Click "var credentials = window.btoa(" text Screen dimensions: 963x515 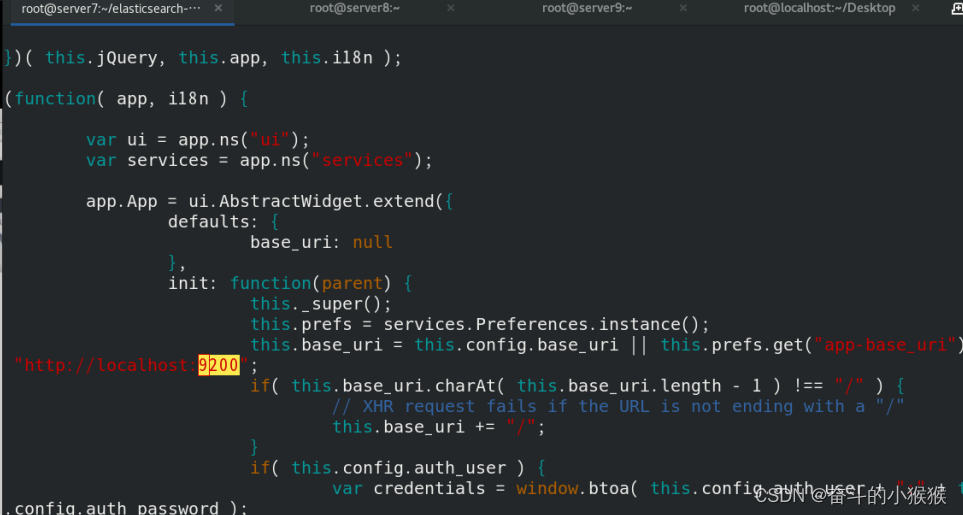485,489
